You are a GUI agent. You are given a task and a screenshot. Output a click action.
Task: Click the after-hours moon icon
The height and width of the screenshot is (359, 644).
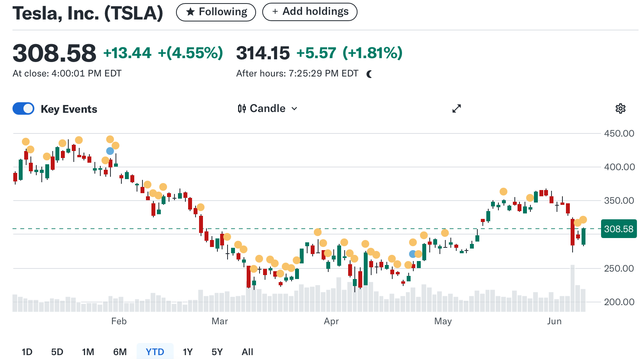(369, 74)
